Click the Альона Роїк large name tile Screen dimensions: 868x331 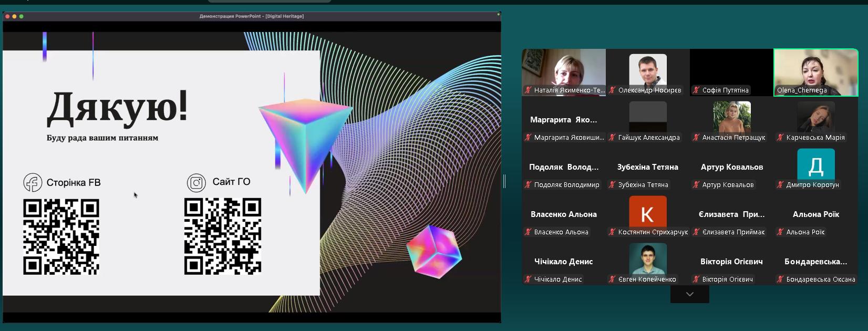816,214
